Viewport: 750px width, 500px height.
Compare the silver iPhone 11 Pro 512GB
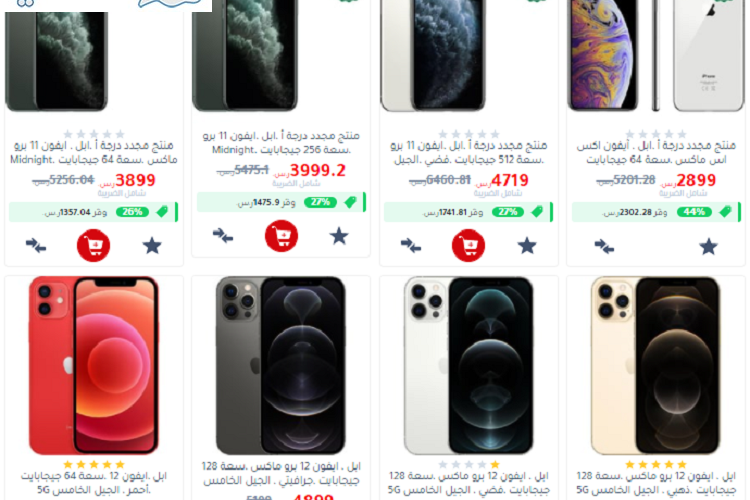coord(411,245)
